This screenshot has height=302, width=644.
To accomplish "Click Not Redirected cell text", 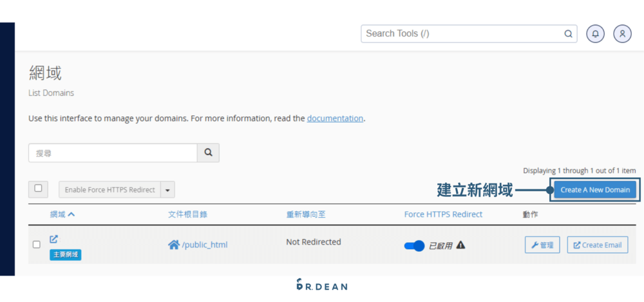I will tap(314, 242).
